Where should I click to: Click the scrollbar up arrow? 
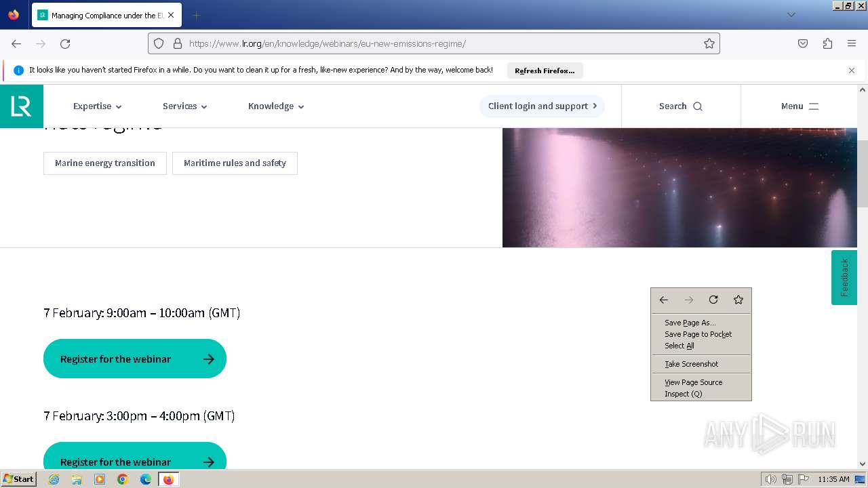[x=863, y=89]
